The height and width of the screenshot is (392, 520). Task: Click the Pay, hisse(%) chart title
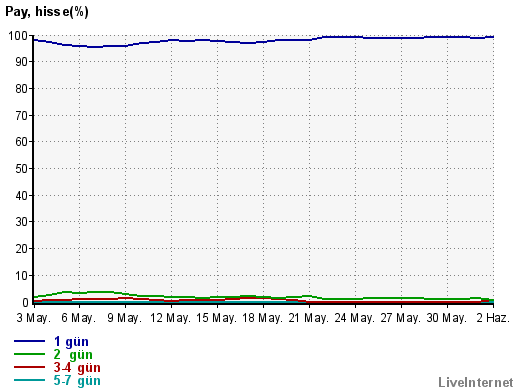pyautogui.click(x=47, y=12)
